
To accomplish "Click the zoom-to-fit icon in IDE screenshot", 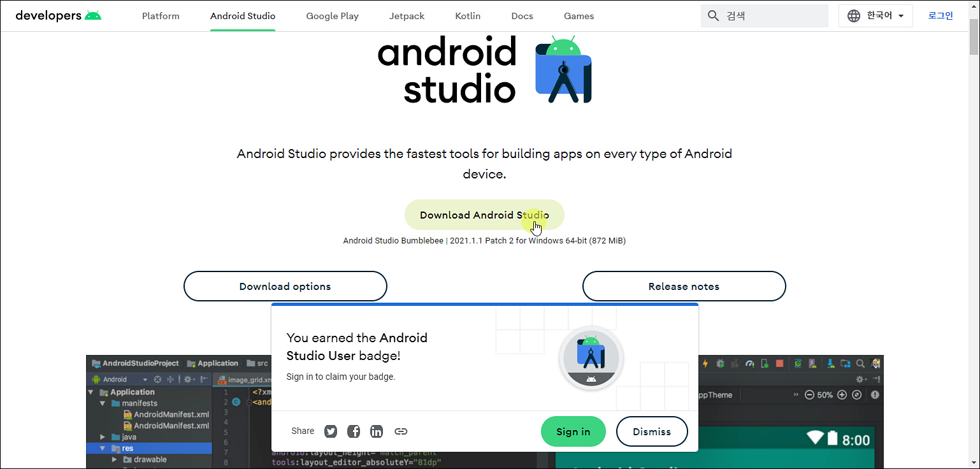I will [x=856, y=394].
